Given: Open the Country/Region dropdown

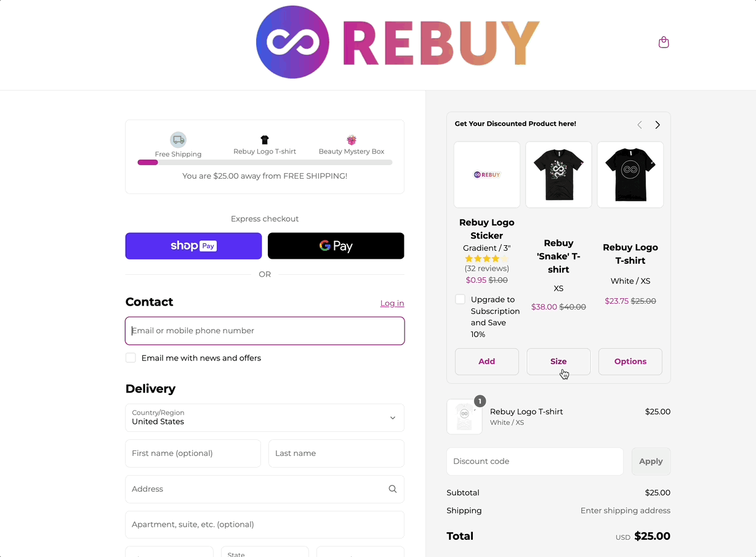Looking at the screenshot, I should [x=265, y=418].
